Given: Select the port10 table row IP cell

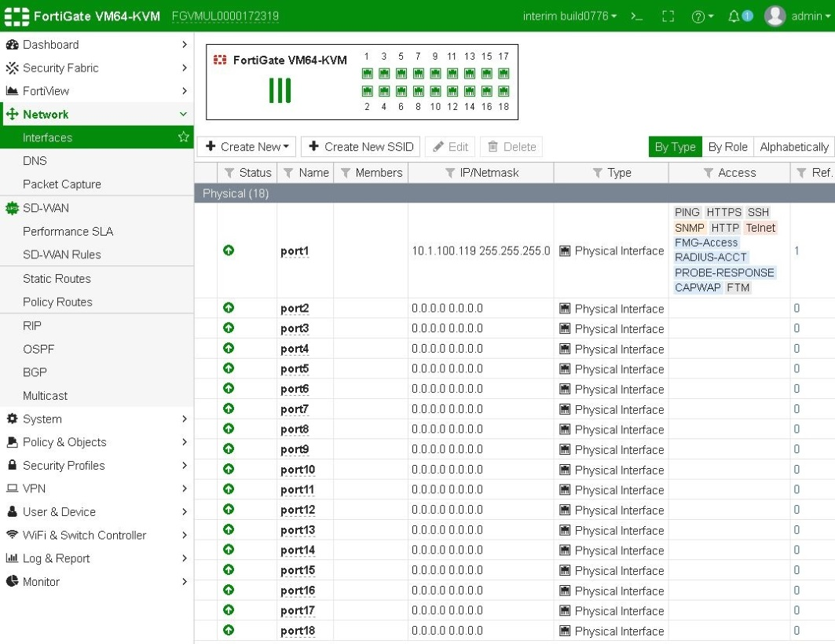Looking at the screenshot, I should [448, 470].
